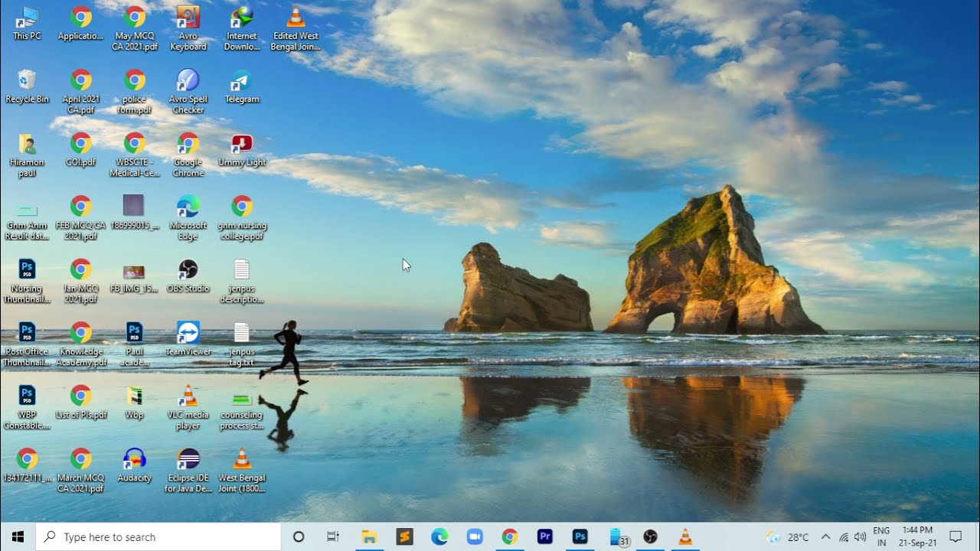
Task: Open Google Chrome from taskbar
Action: pos(510,536)
